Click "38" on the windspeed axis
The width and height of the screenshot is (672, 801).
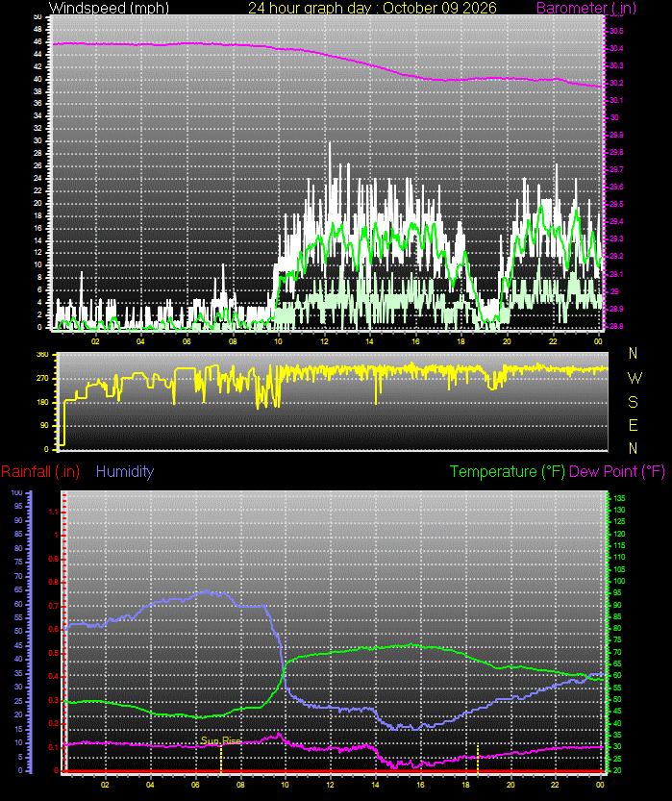click(x=37, y=92)
